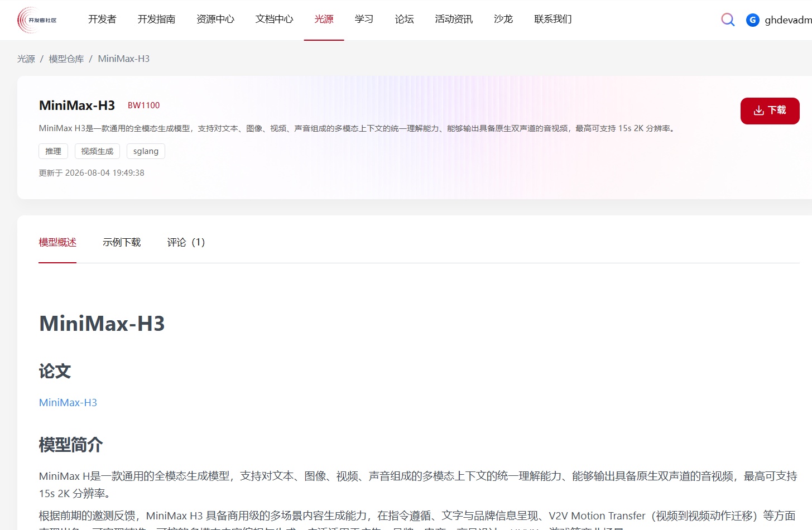Image resolution: width=812 pixels, height=530 pixels.
Task: Select the sglang tag
Action: pyautogui.click(x=146, y=151)
